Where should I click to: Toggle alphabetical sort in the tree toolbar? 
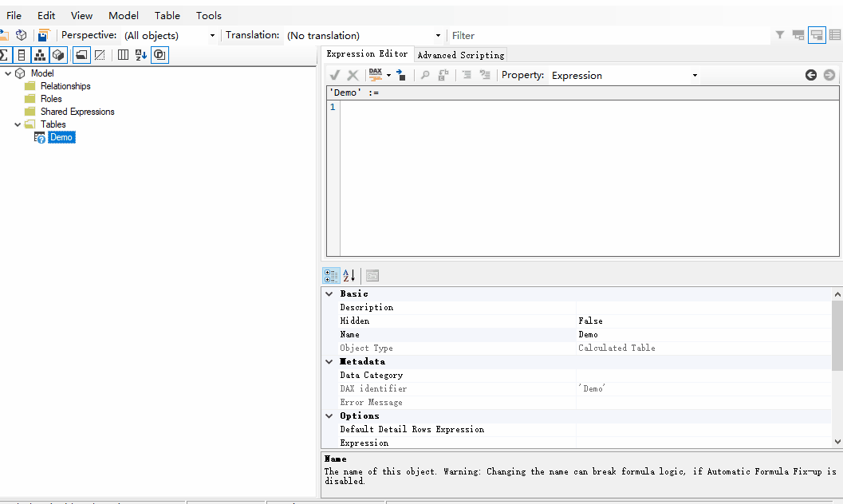click(x=141, y=55)
